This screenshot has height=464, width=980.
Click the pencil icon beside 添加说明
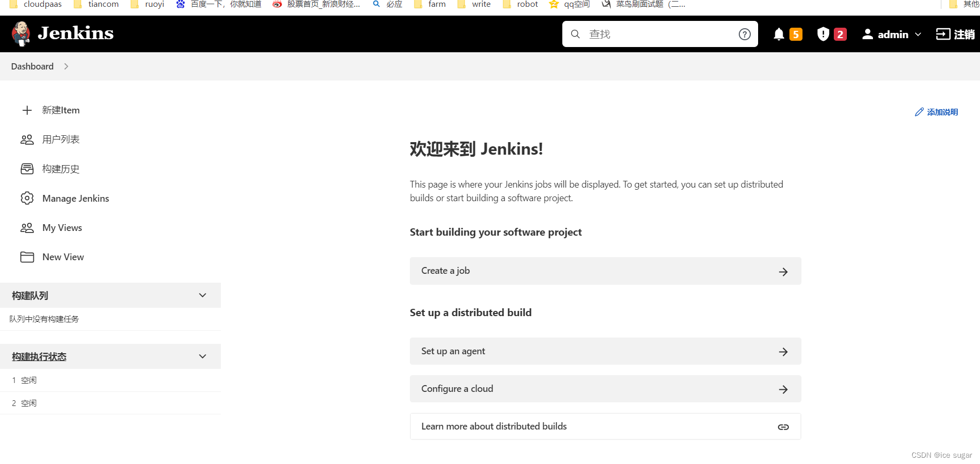[x=919, y=112]
